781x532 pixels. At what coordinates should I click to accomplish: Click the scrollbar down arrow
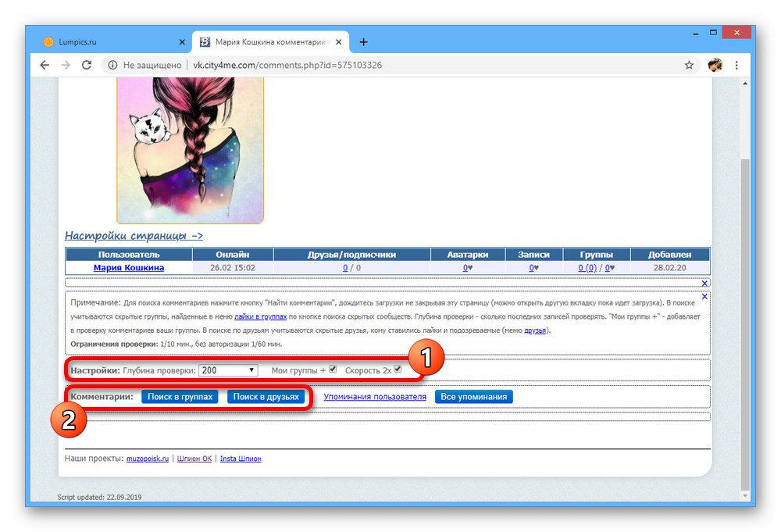[x=744, y=495]
